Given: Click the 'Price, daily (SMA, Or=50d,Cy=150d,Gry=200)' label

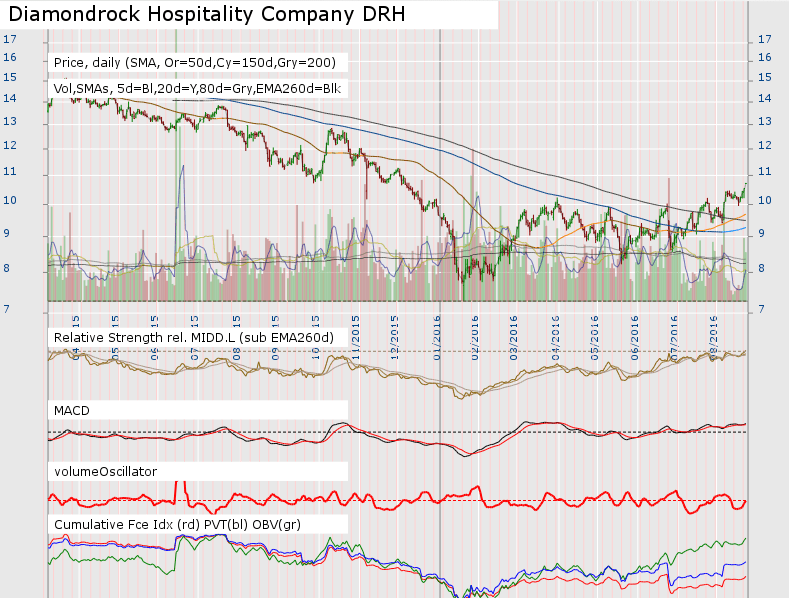Looking at the screenshot, I should coord(195,63).
